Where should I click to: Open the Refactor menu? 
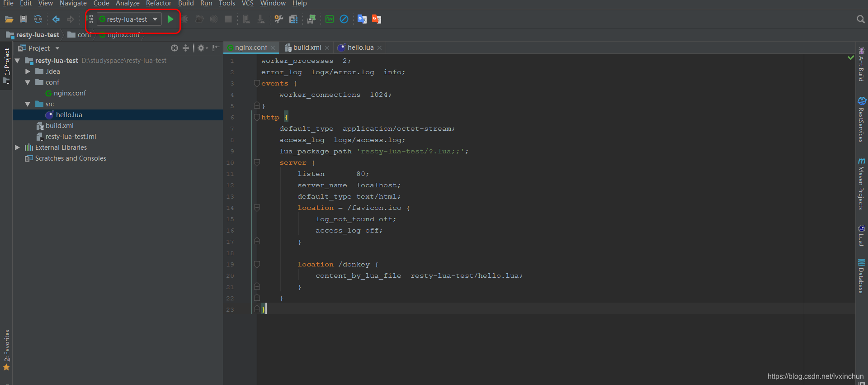[x=158, y=4]
